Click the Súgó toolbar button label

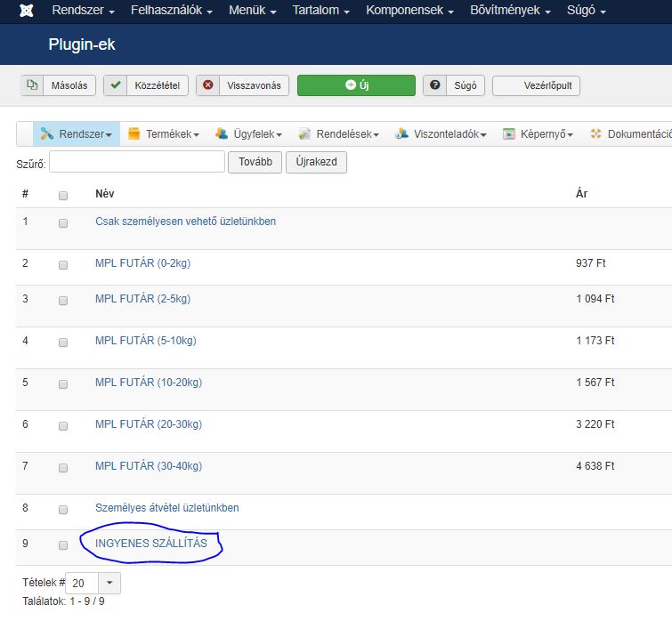pos(466,85)
